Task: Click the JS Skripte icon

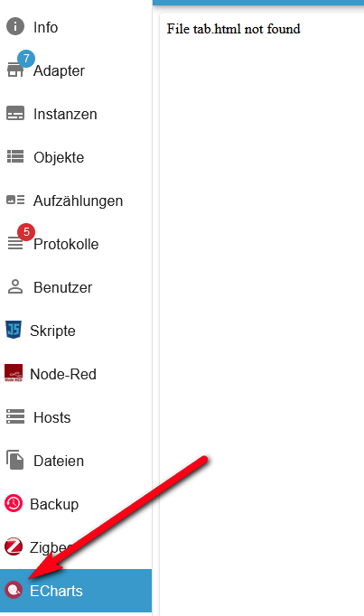Action: tap(14, 330)
